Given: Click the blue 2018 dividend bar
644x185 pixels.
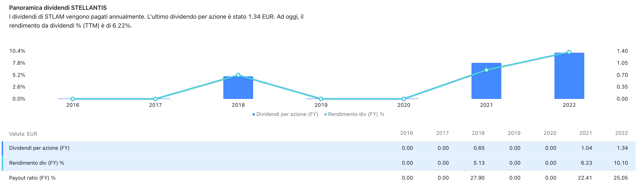Looking at the screenshot, I should click(x=238, y=89).
